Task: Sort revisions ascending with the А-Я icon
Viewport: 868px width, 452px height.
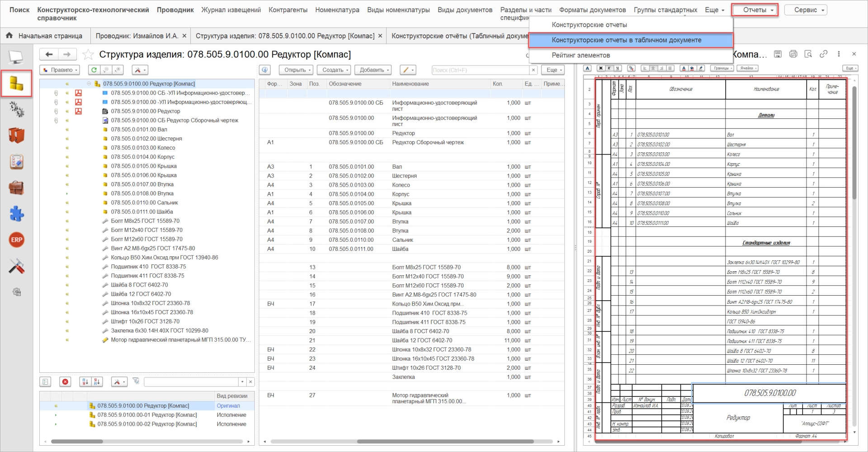Action: click(85, 382)
